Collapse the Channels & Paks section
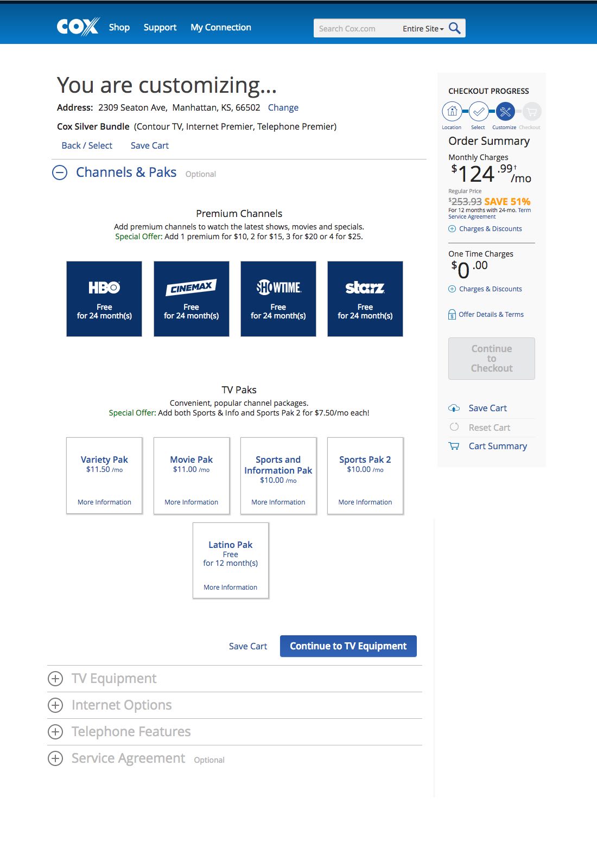This screenshot has height=868, width=597. click(x=60, y=173)
